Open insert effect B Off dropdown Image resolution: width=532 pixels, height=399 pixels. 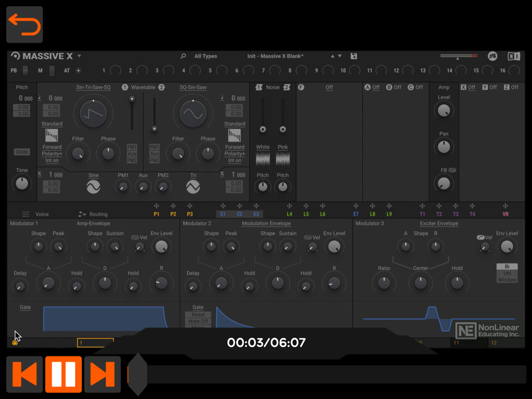397,87
